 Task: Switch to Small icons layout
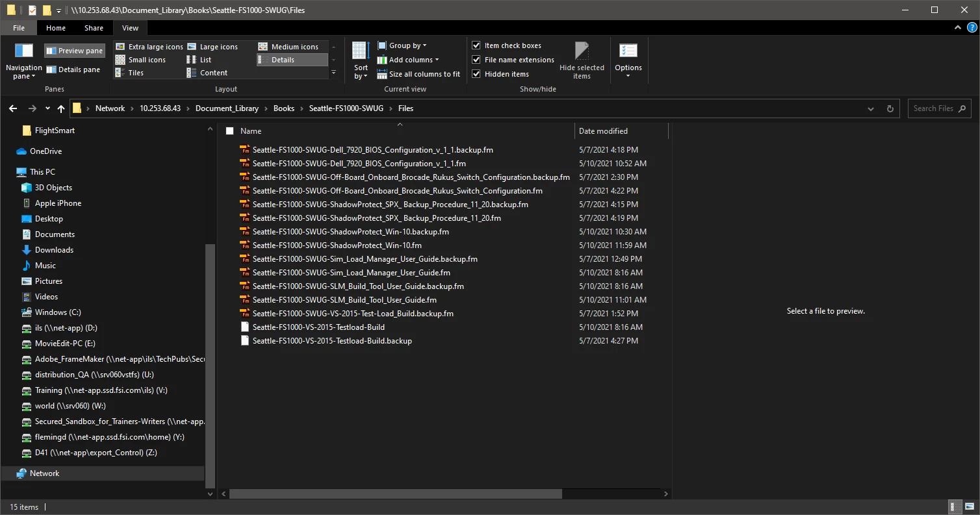(141, 60)
